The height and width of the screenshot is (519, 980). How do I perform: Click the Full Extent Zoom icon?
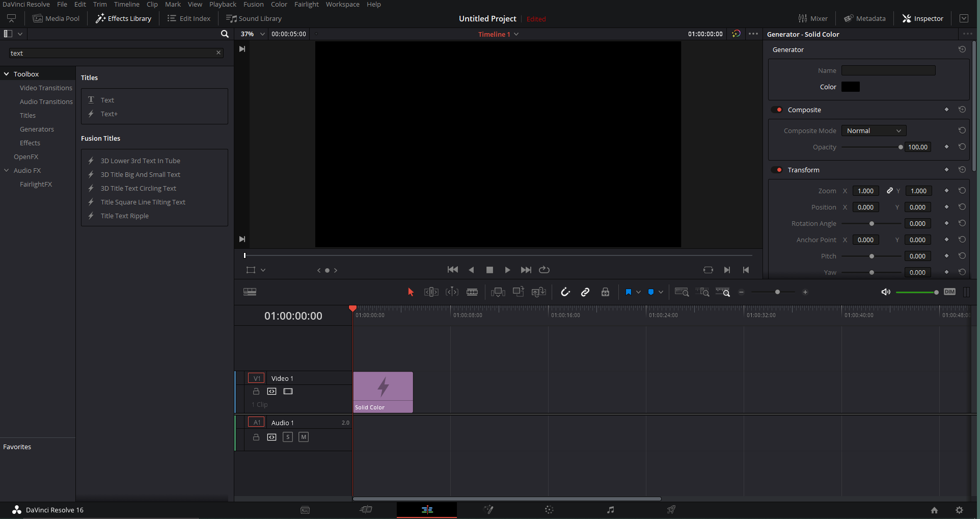click(682, 292)
